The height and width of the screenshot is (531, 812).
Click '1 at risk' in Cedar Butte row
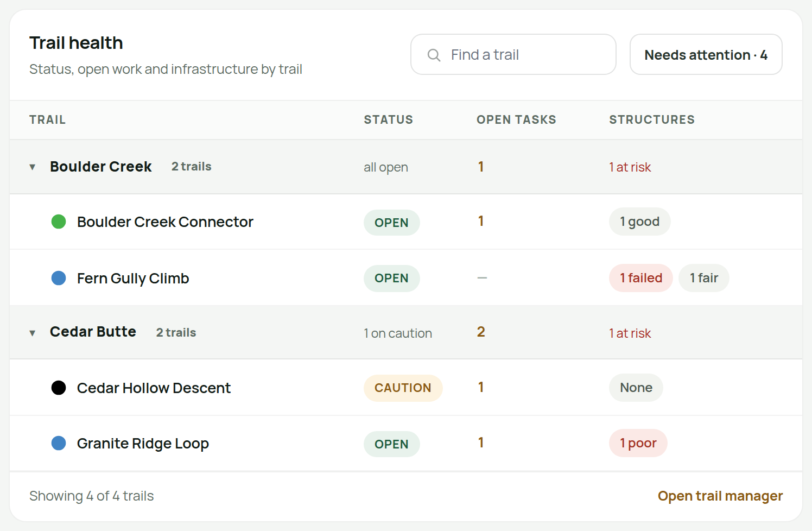(630, 333)
